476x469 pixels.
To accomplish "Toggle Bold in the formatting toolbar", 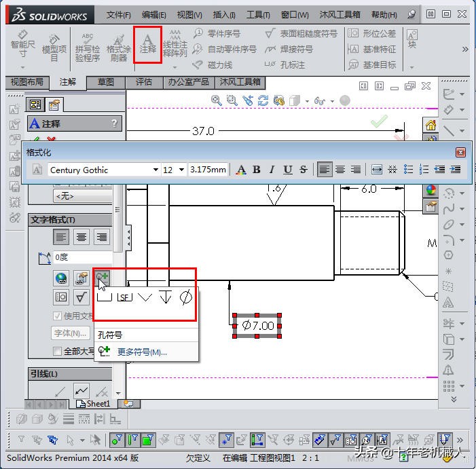I will (x=257, y=170).
